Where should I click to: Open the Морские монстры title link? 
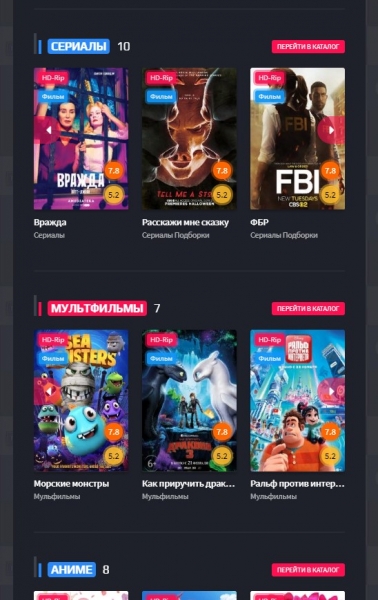click(x=72, y=484)
